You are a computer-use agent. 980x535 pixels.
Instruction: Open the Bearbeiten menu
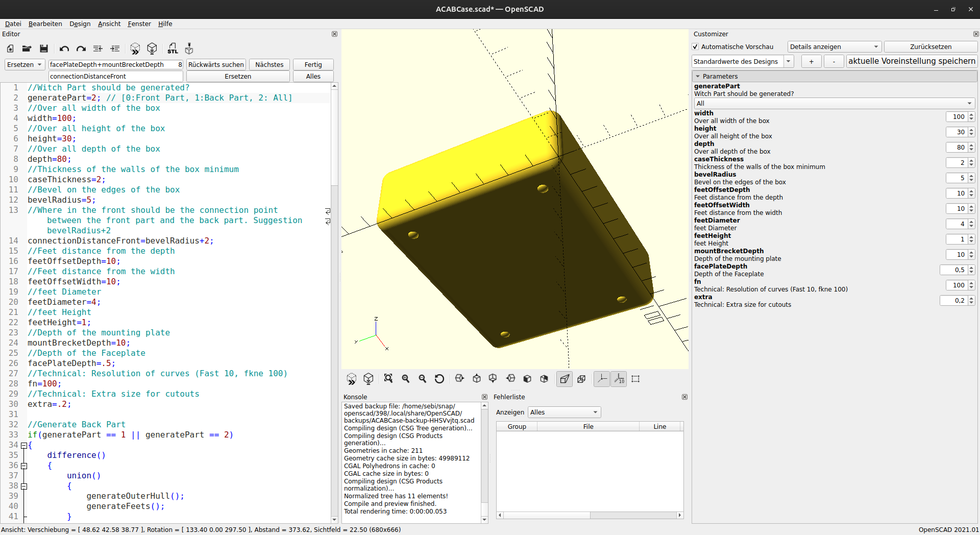(45, 23)
